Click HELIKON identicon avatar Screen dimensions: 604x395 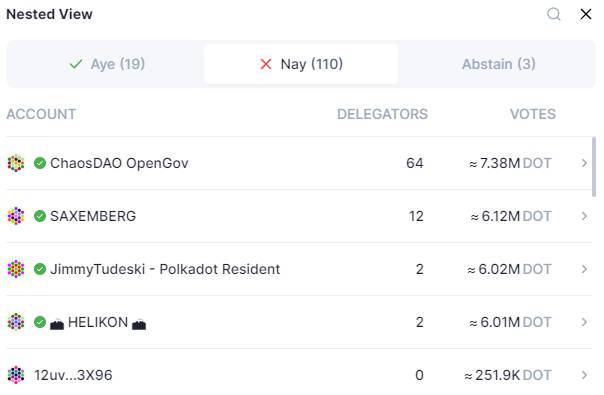pos(16,322)
